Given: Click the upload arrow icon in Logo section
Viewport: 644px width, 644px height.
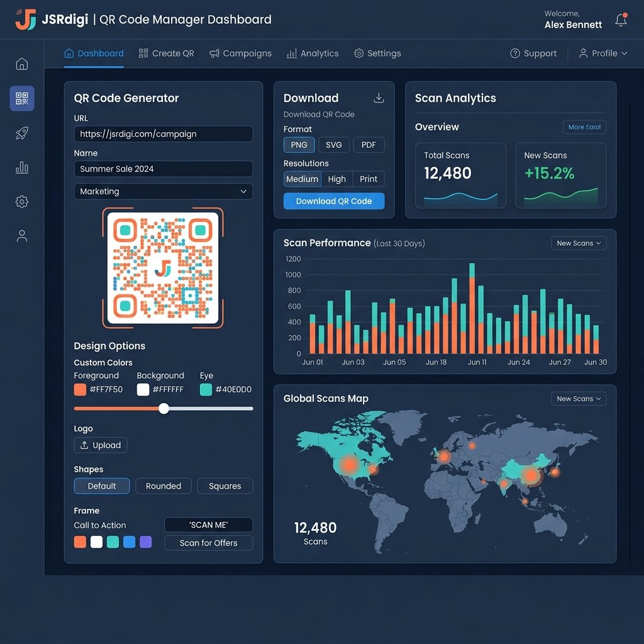Looking at the screenshot, I should pos(84,445).
